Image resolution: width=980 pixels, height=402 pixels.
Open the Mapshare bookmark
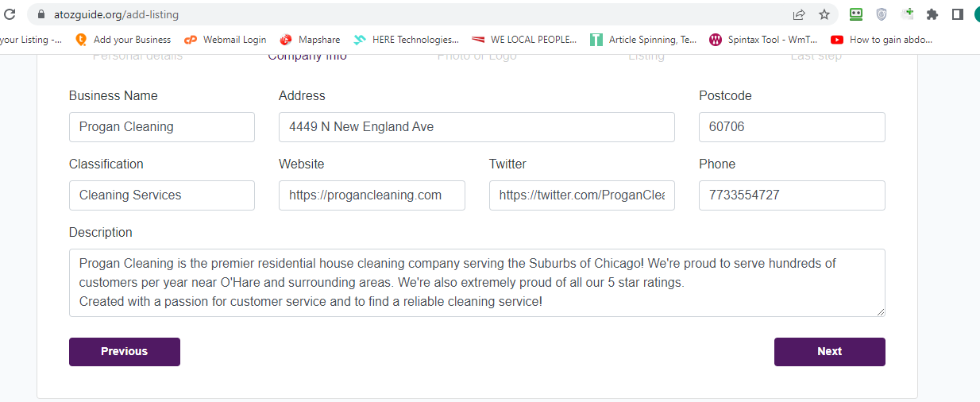pos(310,39)
